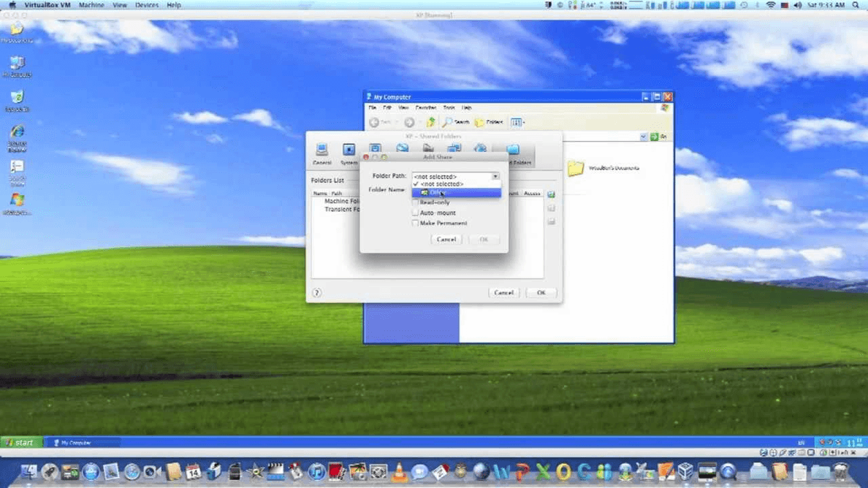Cancel the Shared Folders settings window
This screenshot has height=488, width=868.
click(x=503, y=292)
